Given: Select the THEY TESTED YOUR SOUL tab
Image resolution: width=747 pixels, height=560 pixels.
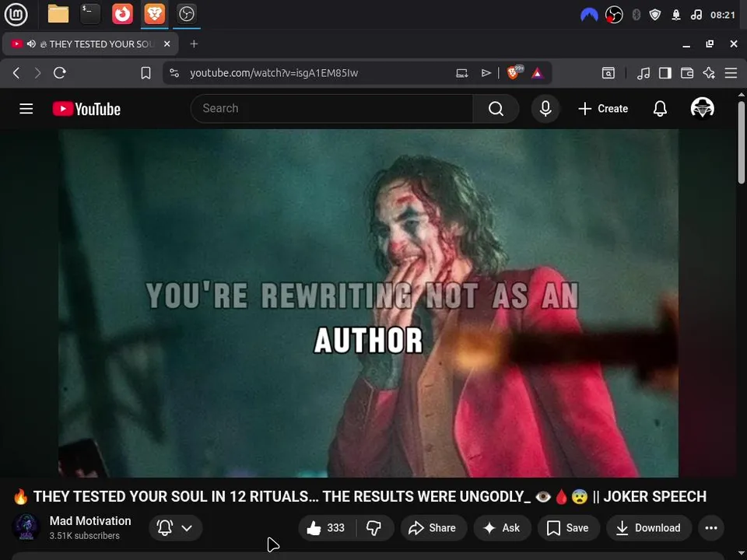Looking at the screenshot, I should 90,44.
